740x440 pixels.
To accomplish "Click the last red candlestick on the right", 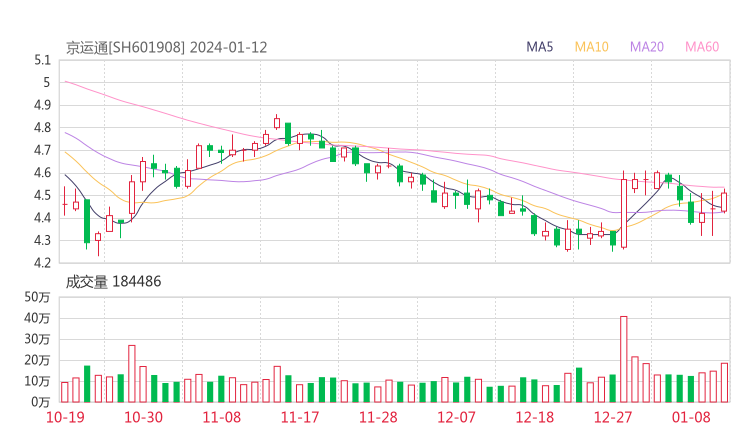I will [x=724, y=202].
